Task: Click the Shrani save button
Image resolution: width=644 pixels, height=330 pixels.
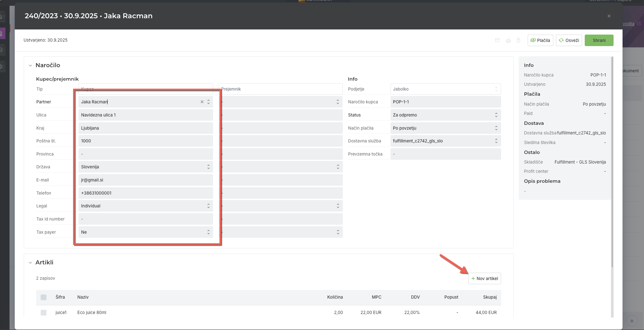Action: coord(599,40)
